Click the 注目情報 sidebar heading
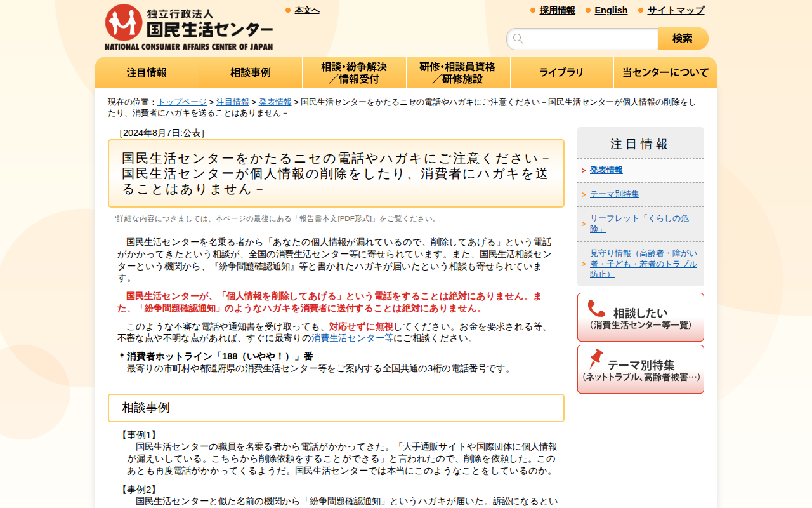 pyautogui.click(x=639, y=144)
